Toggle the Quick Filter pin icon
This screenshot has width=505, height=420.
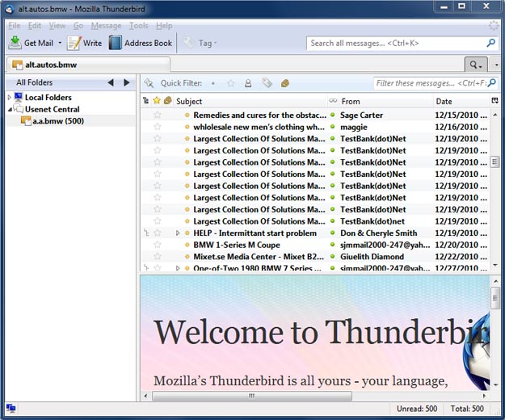[x=149, y=83]
